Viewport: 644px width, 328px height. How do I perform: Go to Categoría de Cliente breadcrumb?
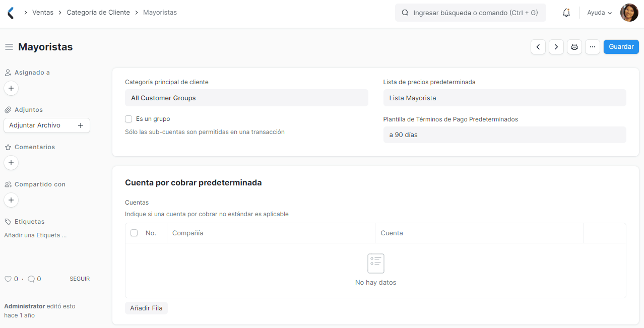pos(98,12)
